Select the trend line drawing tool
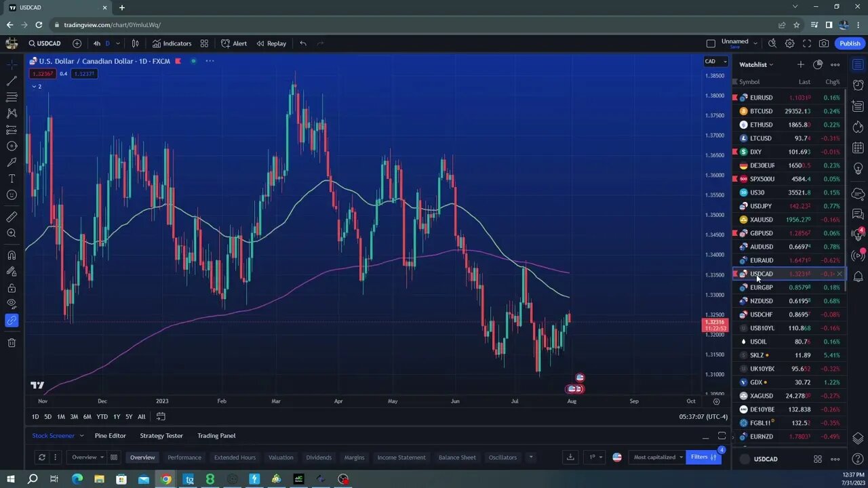 (x=12, y=81)
